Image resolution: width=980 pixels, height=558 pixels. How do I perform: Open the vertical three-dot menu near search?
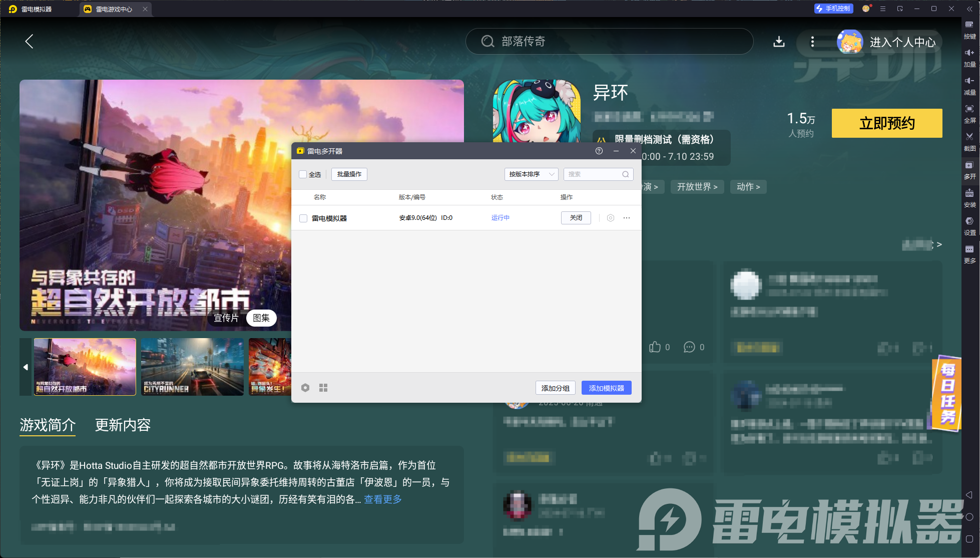812,42
